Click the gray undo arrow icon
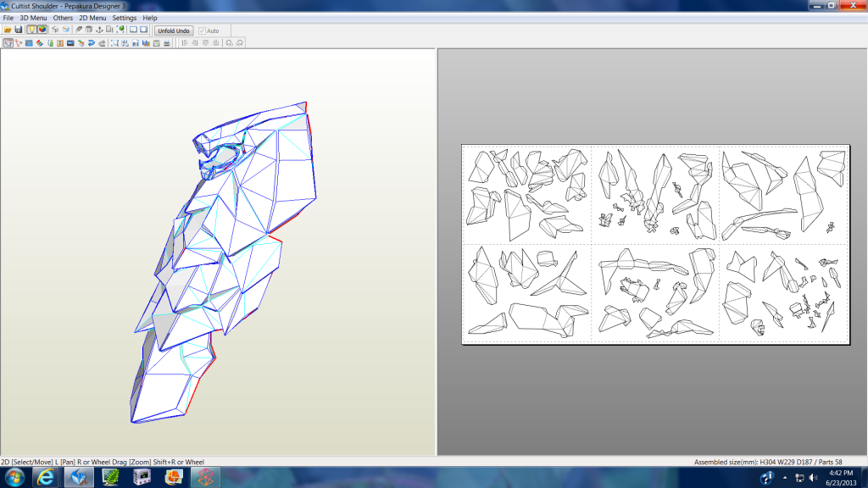 pos(102,42)
